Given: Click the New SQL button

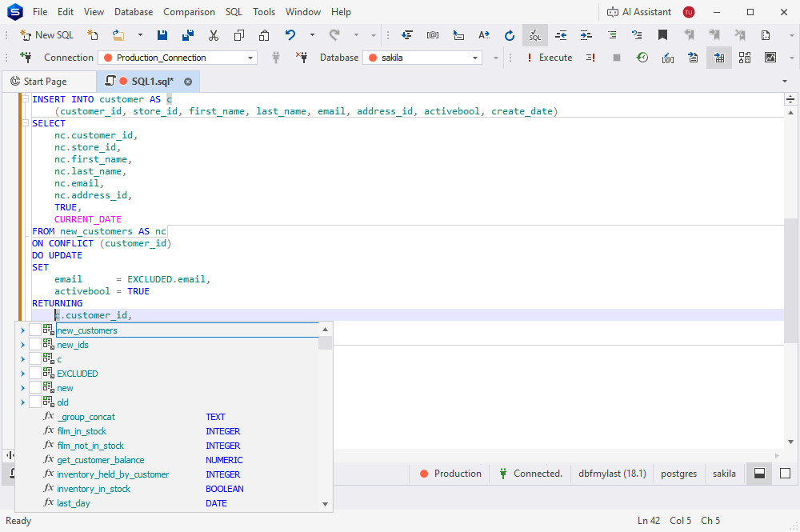Looking at the screenshot, I should pyautogui.click(x=47, y=35).
